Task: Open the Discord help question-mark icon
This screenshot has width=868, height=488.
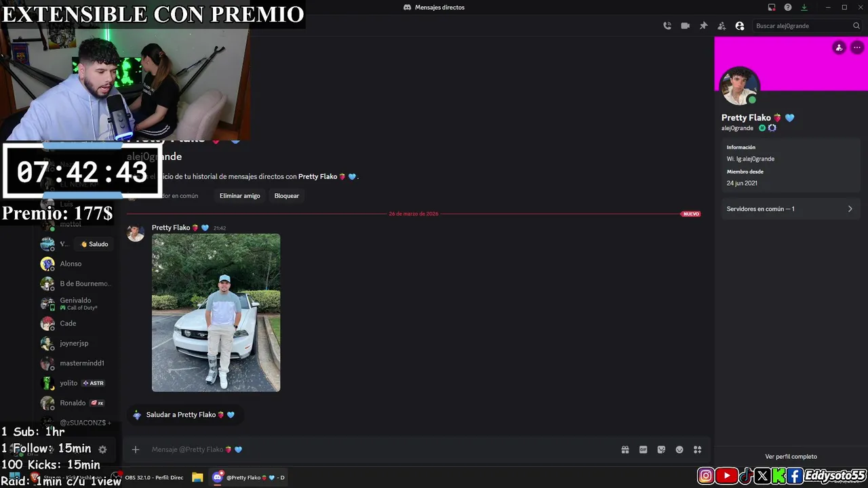Action: click(x=788, y=7)
